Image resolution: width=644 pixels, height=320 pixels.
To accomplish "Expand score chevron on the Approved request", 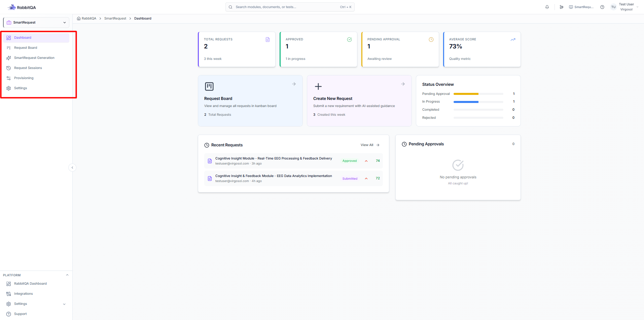I will pos(366,161).
